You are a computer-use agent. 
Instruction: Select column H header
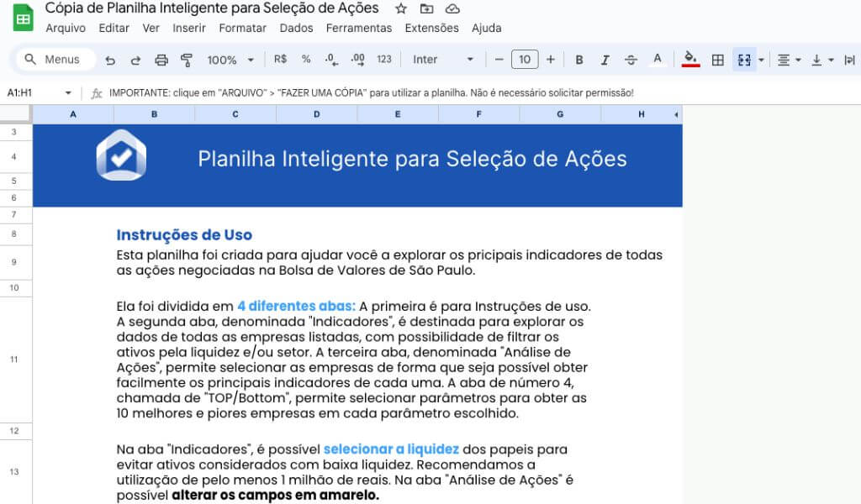tap(642, 114)
